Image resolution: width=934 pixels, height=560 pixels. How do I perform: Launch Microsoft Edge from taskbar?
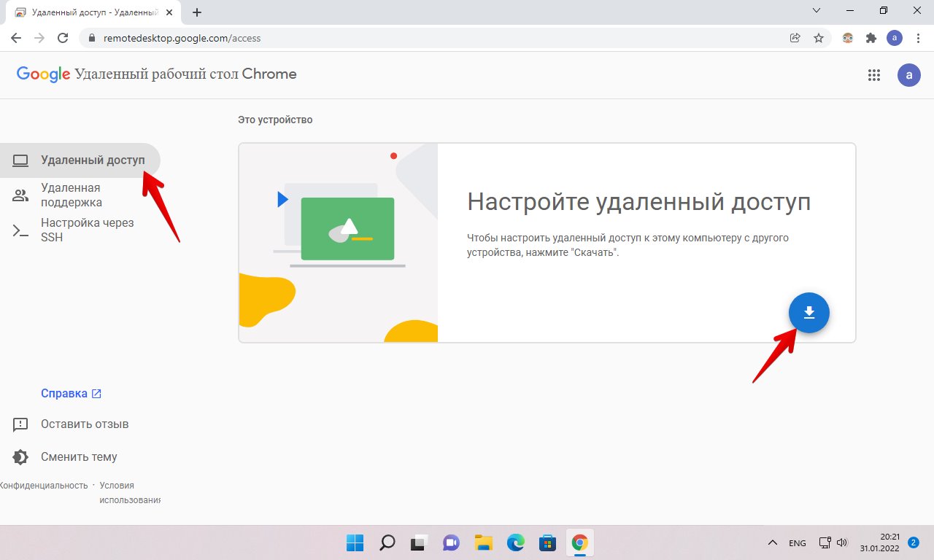coord(516,542)
